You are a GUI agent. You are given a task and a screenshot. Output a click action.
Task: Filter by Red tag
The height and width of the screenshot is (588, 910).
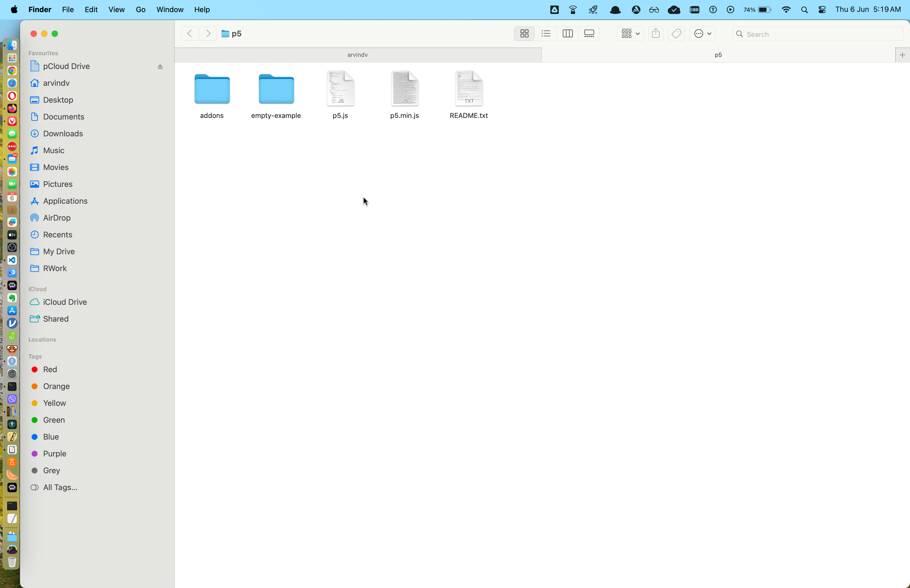coord(50,370)
